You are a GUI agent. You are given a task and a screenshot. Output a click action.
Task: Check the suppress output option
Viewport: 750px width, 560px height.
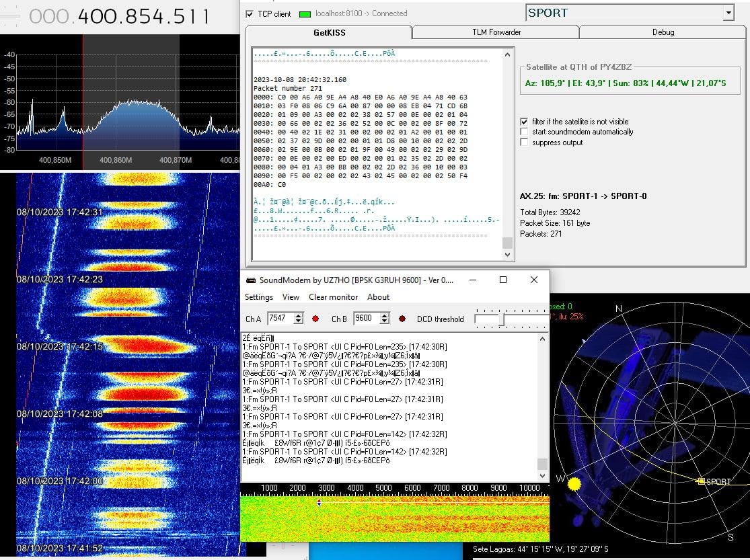point(524,143)
